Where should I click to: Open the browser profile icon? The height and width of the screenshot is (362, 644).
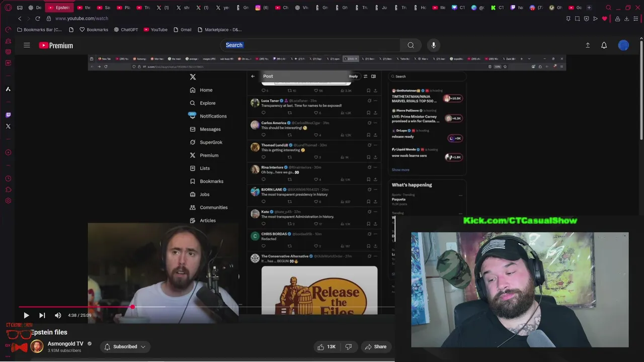click(617, 19)
